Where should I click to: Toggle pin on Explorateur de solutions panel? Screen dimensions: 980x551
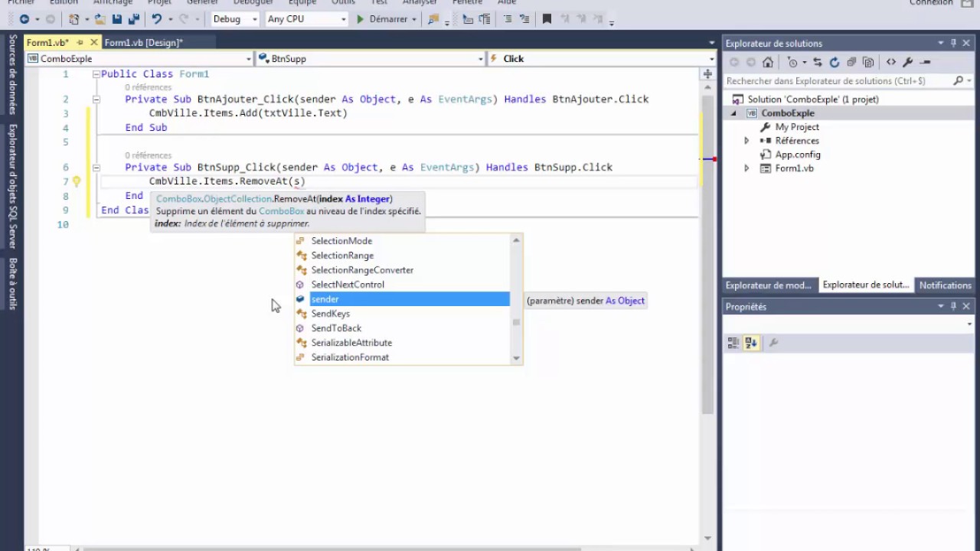(954, 44)
